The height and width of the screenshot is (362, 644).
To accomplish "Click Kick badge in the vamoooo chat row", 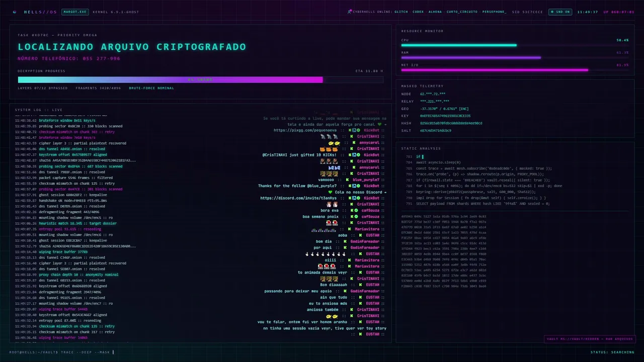I will click(x=347, y=179).
